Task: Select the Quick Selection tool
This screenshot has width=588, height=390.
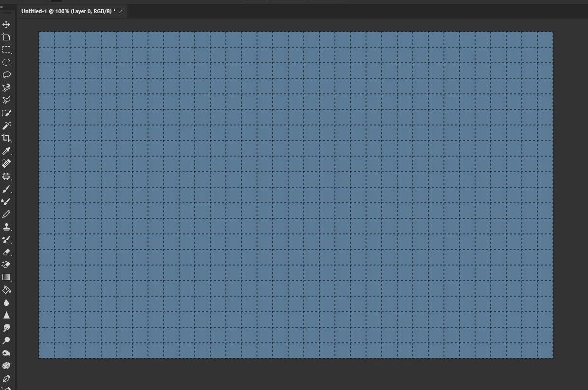Action: (x=6, y=113)
